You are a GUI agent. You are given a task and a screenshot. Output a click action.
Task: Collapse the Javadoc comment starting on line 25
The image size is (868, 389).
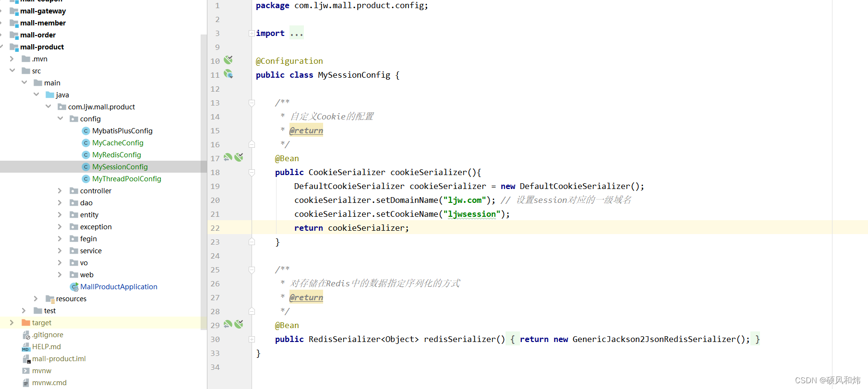(x=252, y=270)
